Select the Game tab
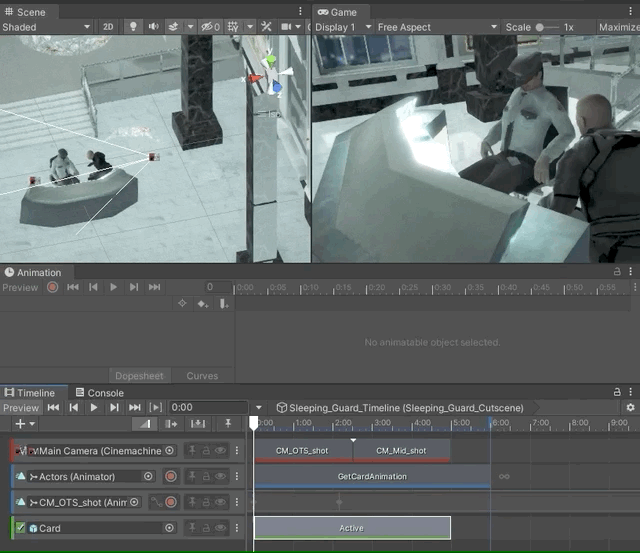The height and width of the screenshot is (553, 640). coord(338,12)
